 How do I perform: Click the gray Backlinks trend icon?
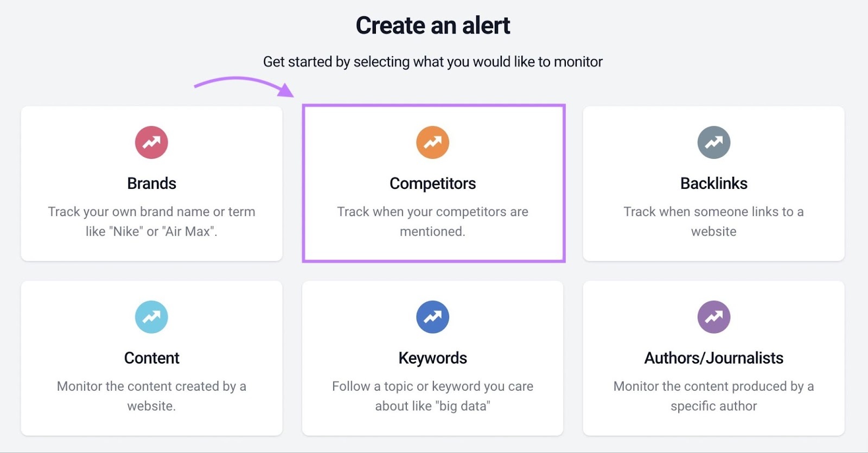713,142
